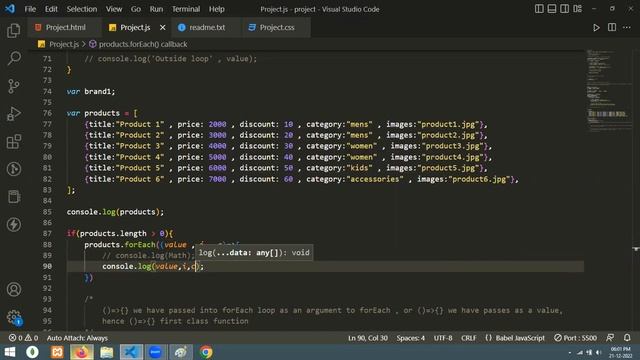Click Ln 90, Col 30 indicator
This screenshot has width=640, height=360.
(x=368, y=338)
